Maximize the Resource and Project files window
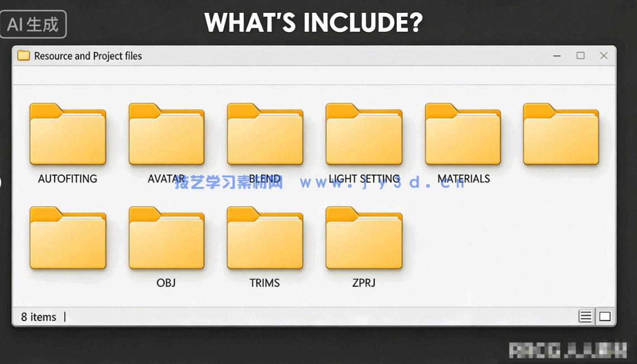Viewport: 637px width, 364px height. pyautogui.click(x=581, y=56)
